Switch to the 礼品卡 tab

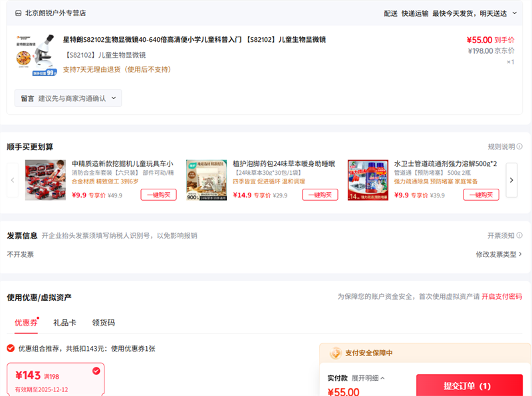point(65,323)
